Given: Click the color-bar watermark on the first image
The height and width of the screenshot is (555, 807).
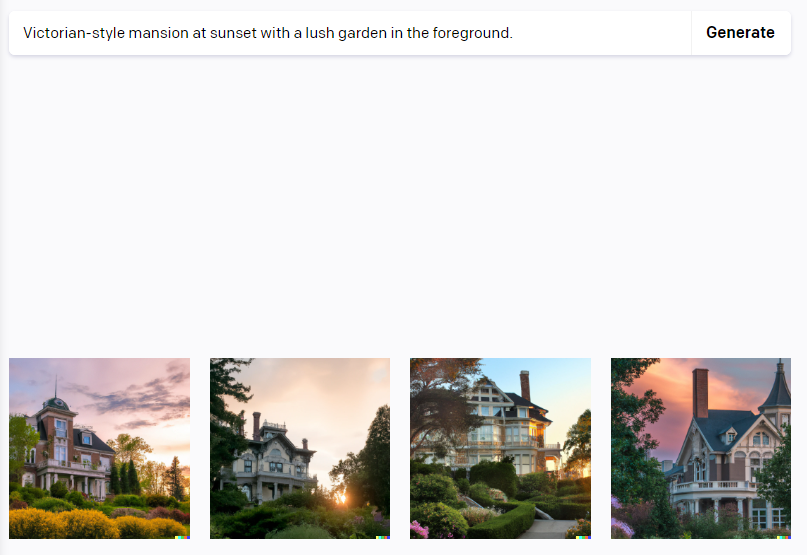Looking at the screenshot, I should [x=182, y=537].
